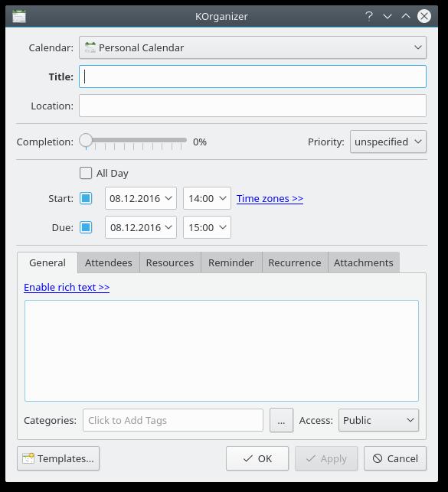Click the OK checkmark button
448x492 pixels.
click(257, 458)
